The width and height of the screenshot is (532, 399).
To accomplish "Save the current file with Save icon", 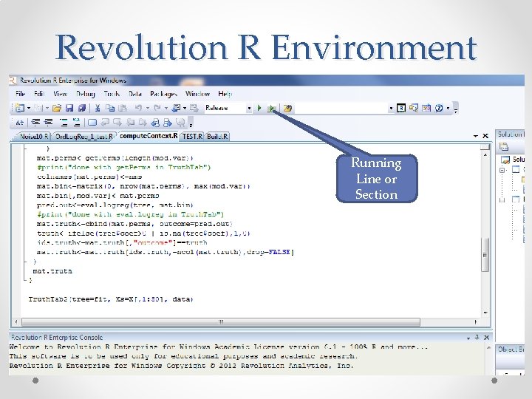I will click(x=69, y=108).
